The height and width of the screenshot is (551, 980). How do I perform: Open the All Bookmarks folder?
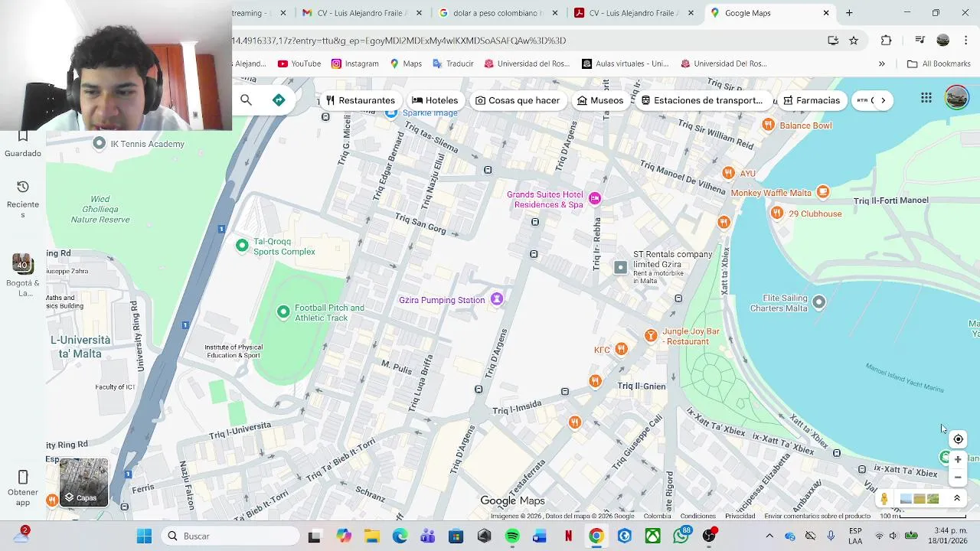pyautogui.click(x=939, y=64)
